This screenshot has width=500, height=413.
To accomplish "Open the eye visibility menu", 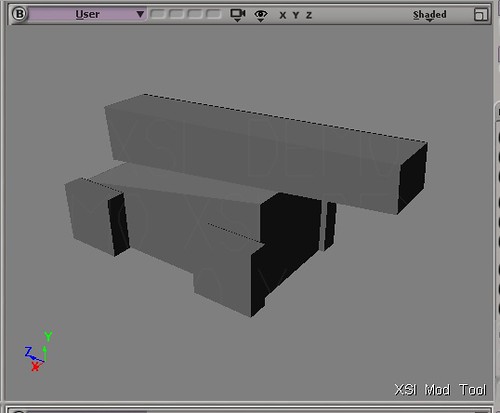I will 261,15.
